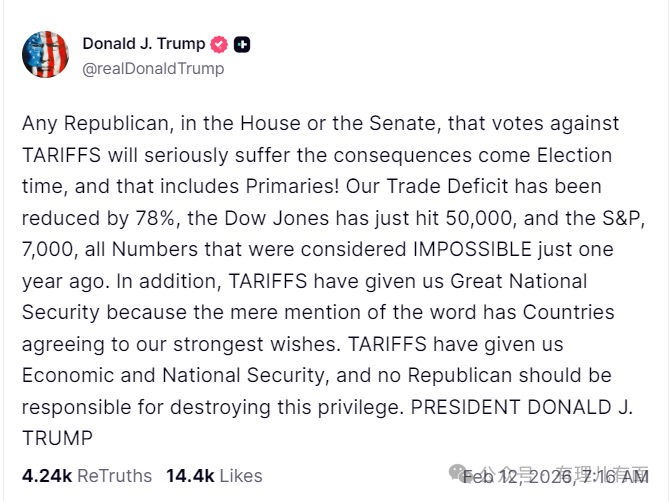This screenshot has width=670, height=501.
Task: Click the word TRUMP ending the post
Action: 57,438
